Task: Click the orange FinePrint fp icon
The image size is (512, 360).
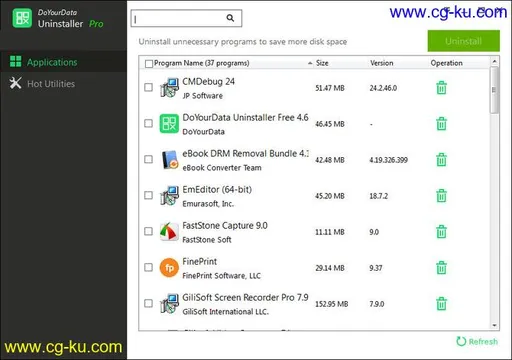Action: tap(169, 268)
